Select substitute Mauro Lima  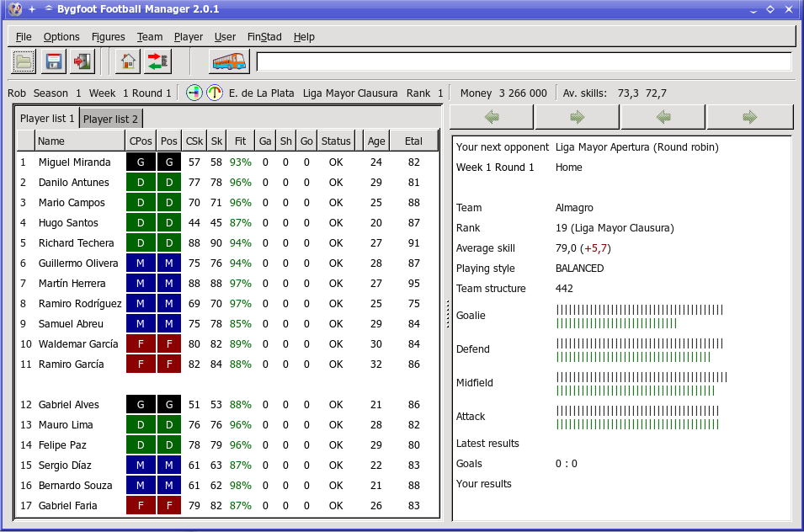tap(228, 425)
